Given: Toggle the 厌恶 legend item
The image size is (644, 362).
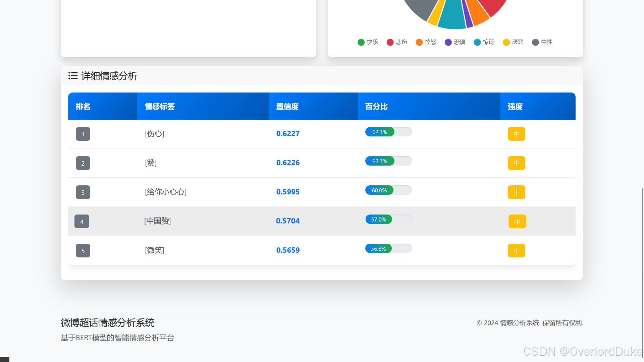Looking at the screenshot, I should point(514,42).
